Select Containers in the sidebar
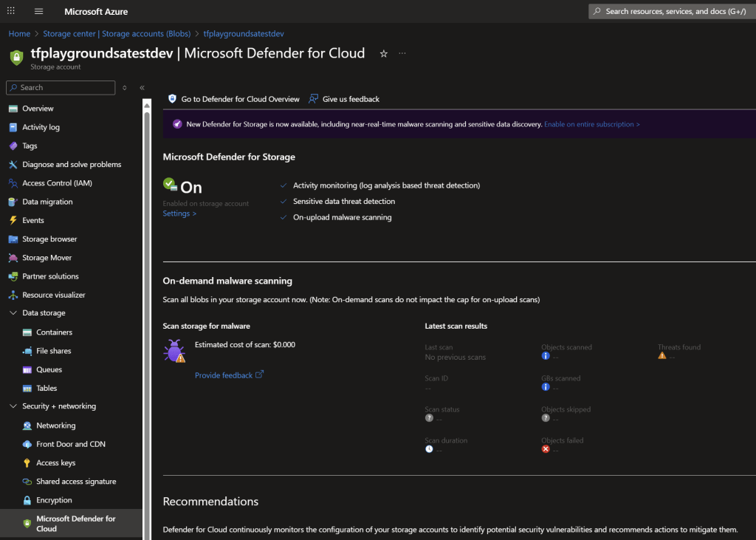Image resolution: width=756 pixels, height=540 pixels. (x=54, y=332)
